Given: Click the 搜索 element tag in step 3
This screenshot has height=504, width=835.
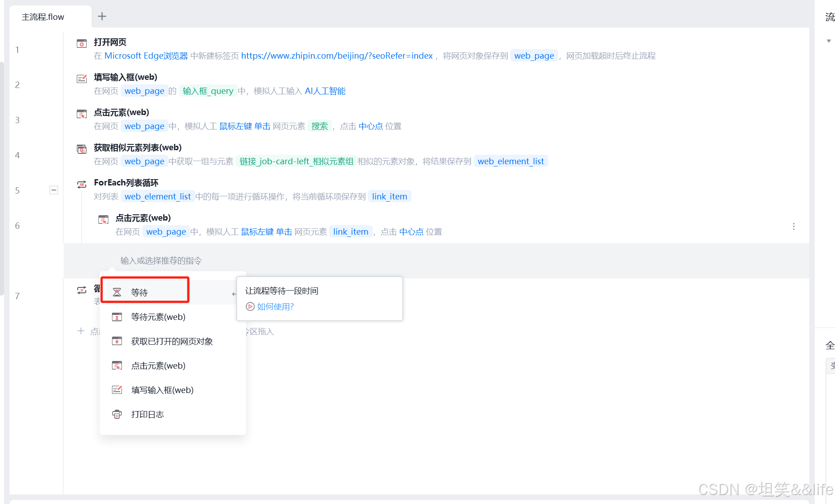Looking at the screenshot, I should pyautogui.click(x=320, y=126).
